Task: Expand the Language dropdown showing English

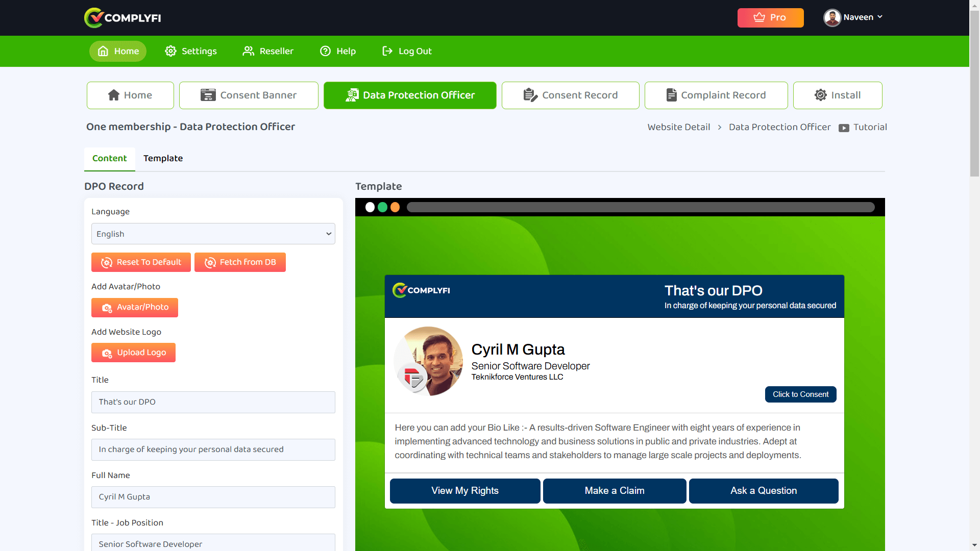Action: [213, 234]
